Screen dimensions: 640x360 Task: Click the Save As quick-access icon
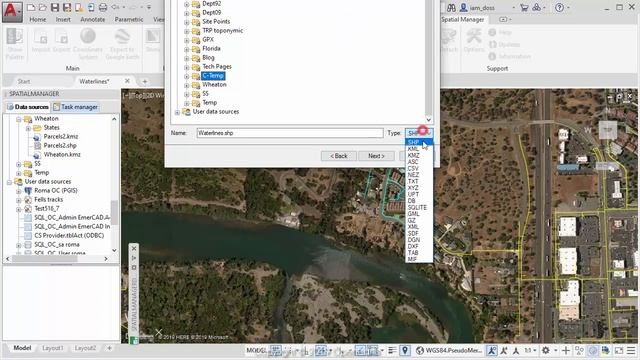67,7
